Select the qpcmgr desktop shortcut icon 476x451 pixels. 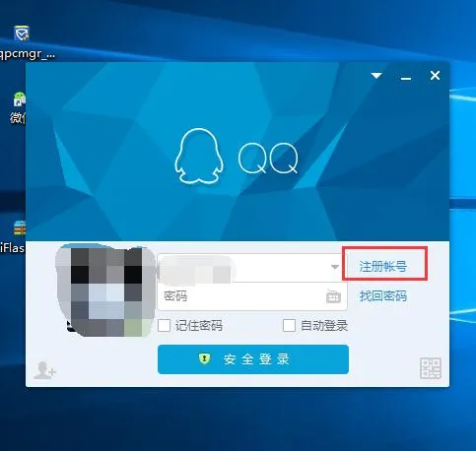click(x=22, y=33)
